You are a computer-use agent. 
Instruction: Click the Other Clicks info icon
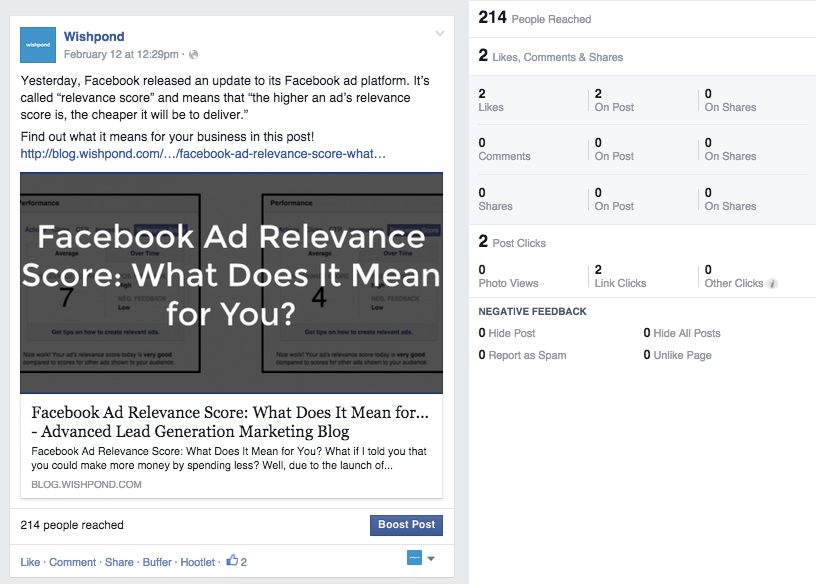click(x=773, y=284)
